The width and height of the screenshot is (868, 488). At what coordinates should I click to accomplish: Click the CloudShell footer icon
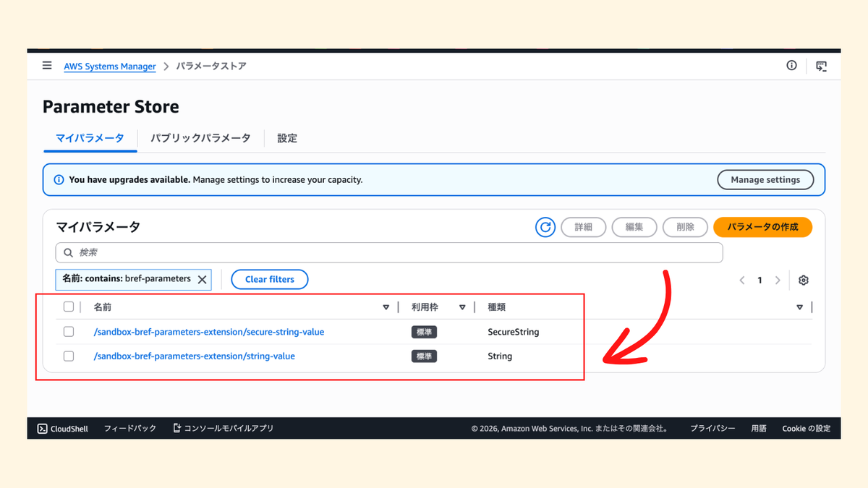pos(42,429)
